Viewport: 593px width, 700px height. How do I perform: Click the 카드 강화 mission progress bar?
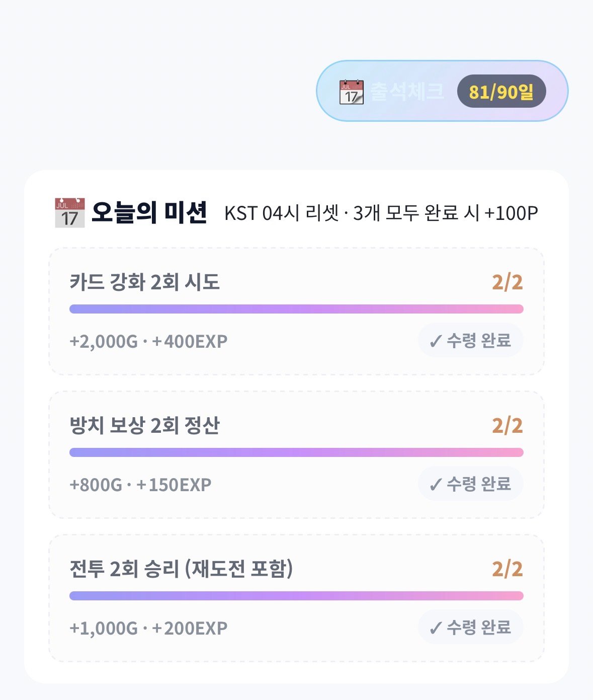pos(296,309)
